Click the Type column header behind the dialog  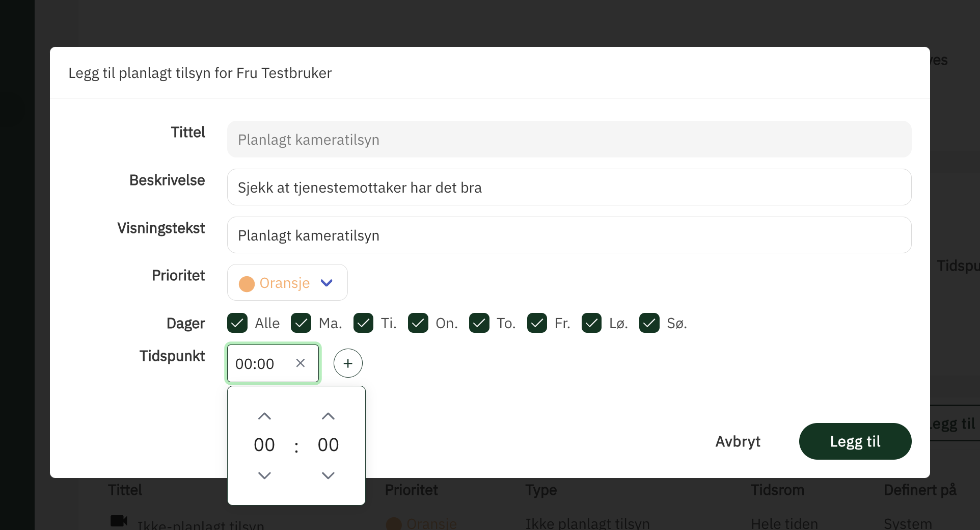point(541,490)
